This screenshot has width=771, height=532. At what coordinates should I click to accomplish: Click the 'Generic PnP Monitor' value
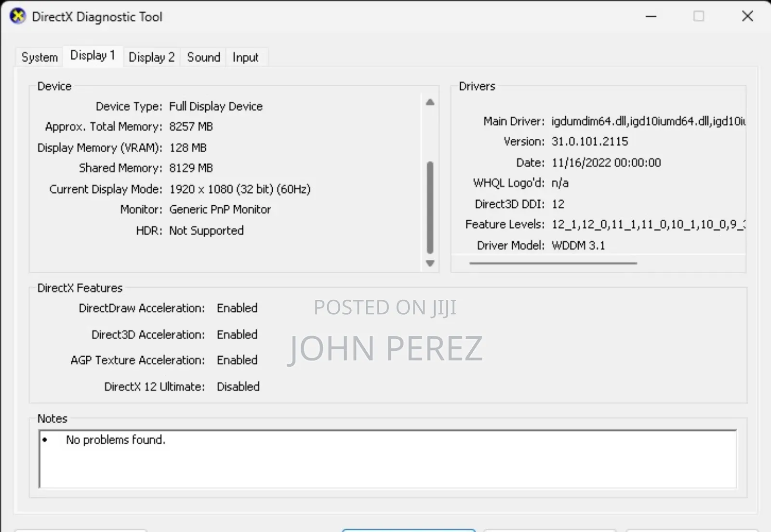coord(220,210)
